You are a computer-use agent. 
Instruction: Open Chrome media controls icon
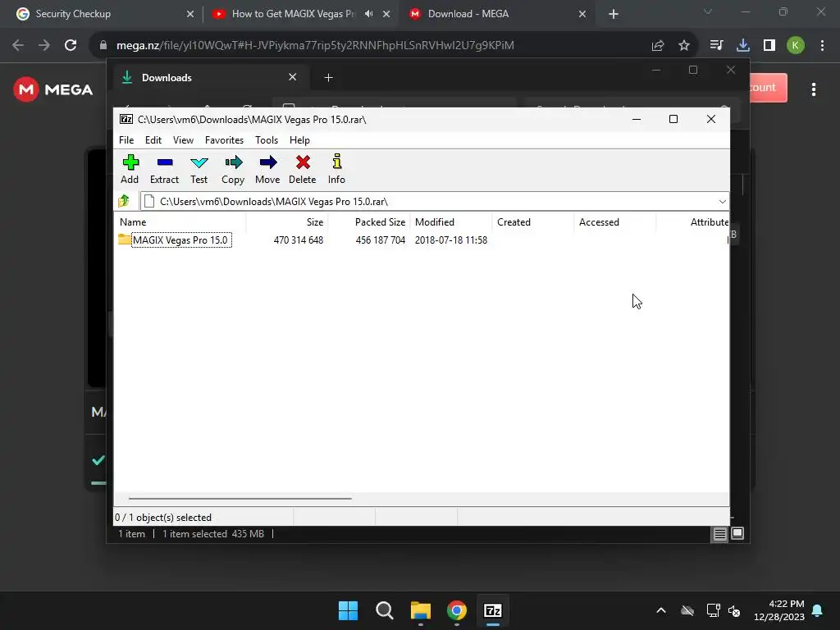716,46
